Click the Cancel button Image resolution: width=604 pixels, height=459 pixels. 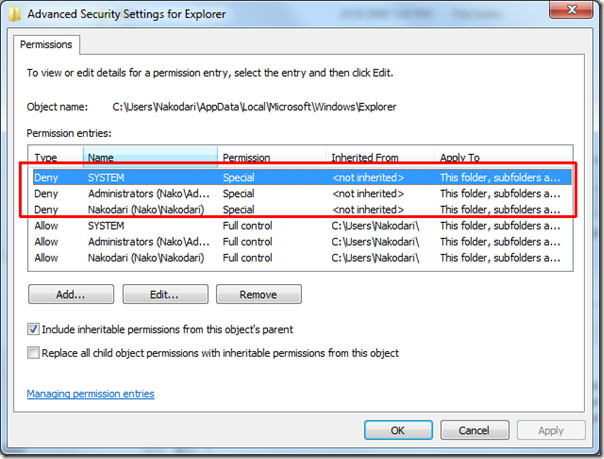point(474,430)
